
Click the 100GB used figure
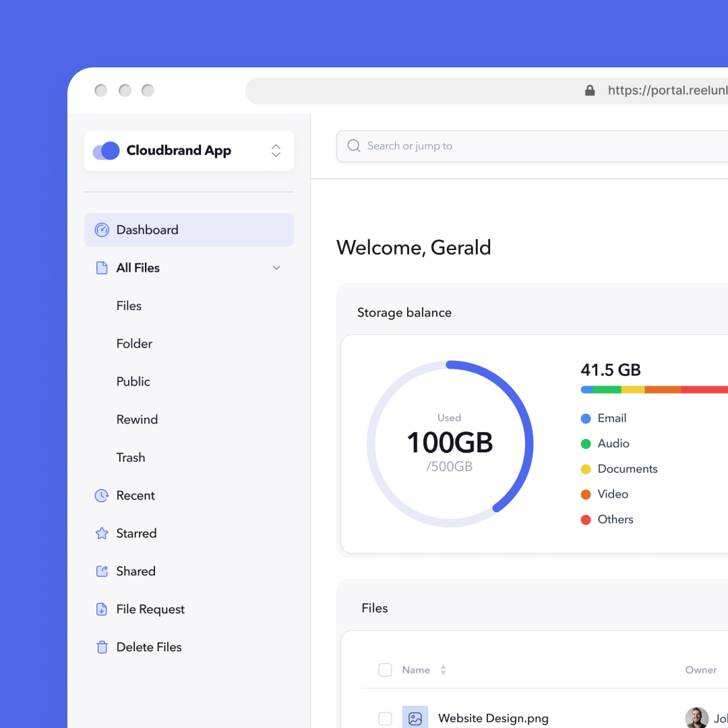point(450,442)
